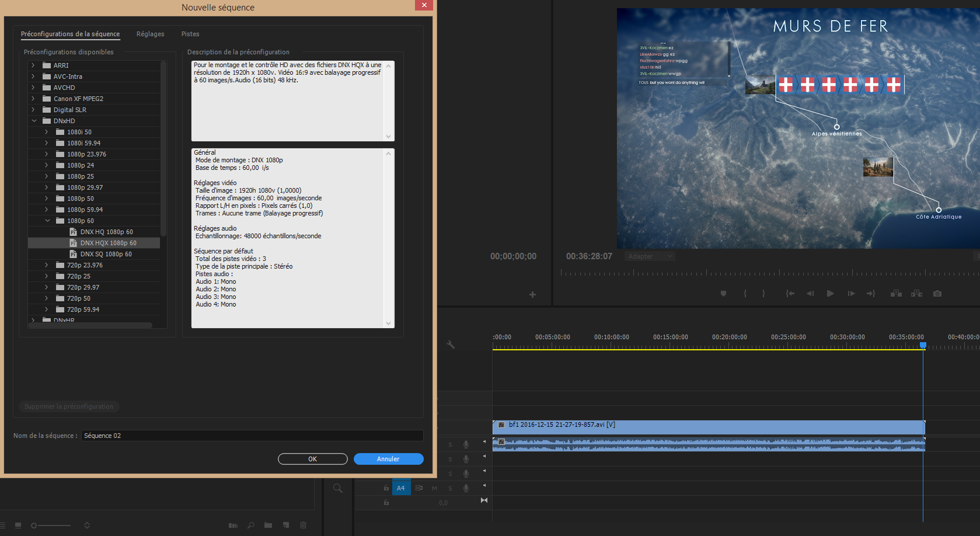
Task: Close the Nouvelle séquence dialog
Action: (x=424, y=5)
